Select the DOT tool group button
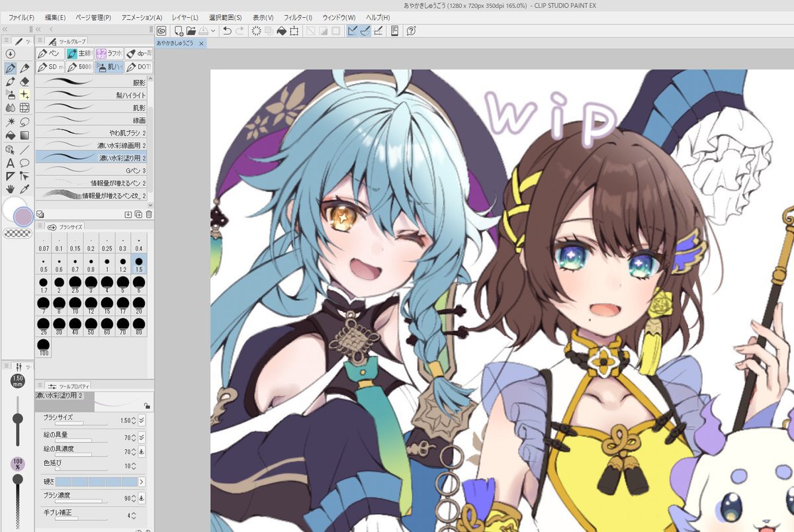The image size is (794, 532). click(139, 67)
